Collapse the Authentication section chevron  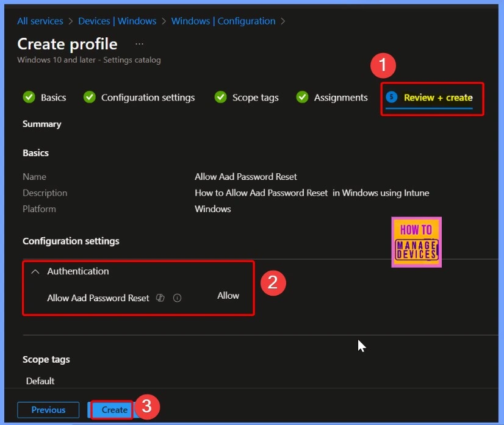coord(35,272)
